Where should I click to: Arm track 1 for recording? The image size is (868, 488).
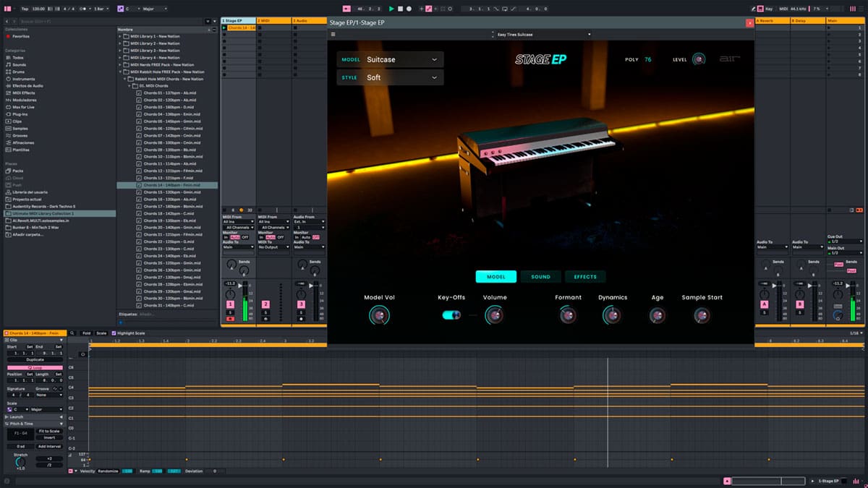(x=230, y=319)
